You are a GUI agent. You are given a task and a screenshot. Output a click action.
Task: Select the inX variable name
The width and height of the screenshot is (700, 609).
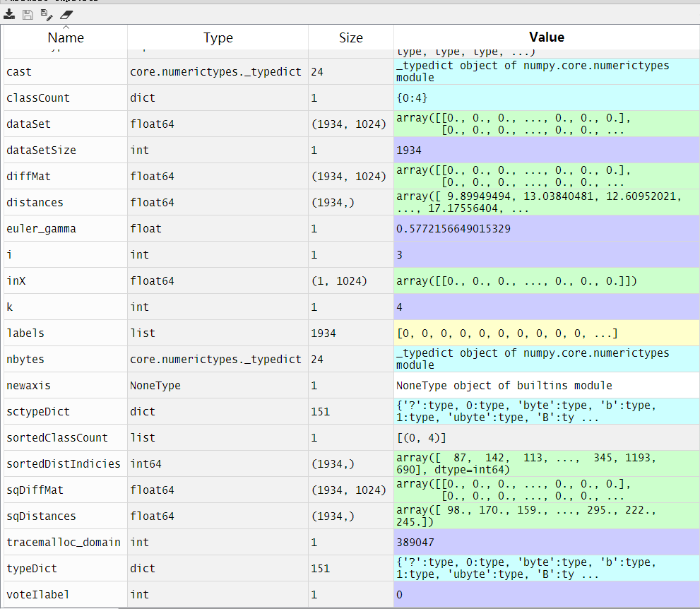pos(16,281)
